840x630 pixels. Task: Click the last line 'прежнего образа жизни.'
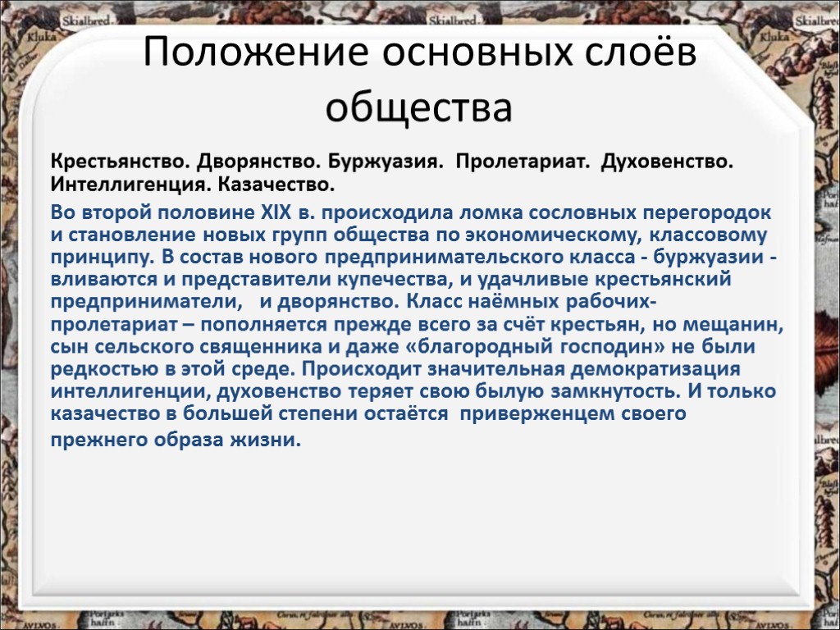click(x=176, y=440)
